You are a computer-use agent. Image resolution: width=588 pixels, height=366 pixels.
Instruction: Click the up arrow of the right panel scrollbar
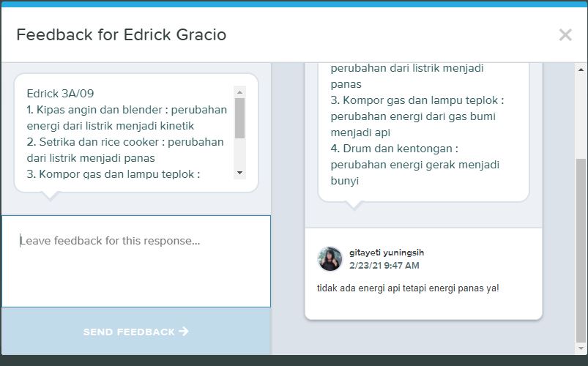[581, 70]
